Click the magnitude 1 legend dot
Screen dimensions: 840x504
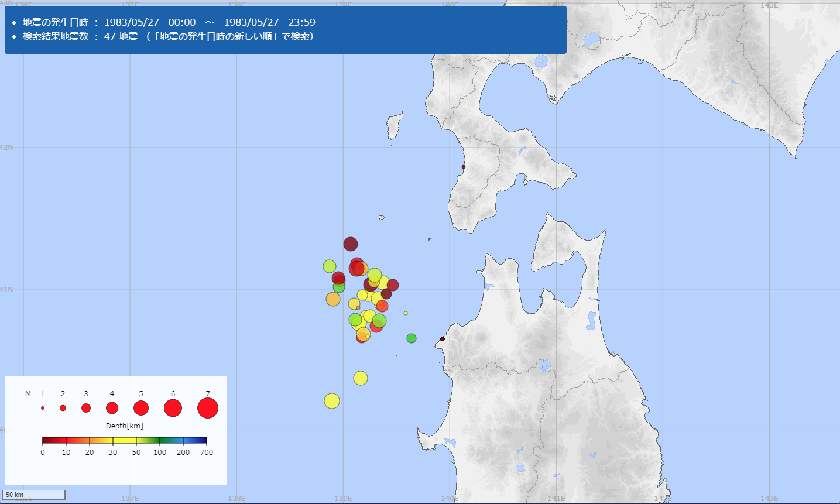tap(43, 408)
